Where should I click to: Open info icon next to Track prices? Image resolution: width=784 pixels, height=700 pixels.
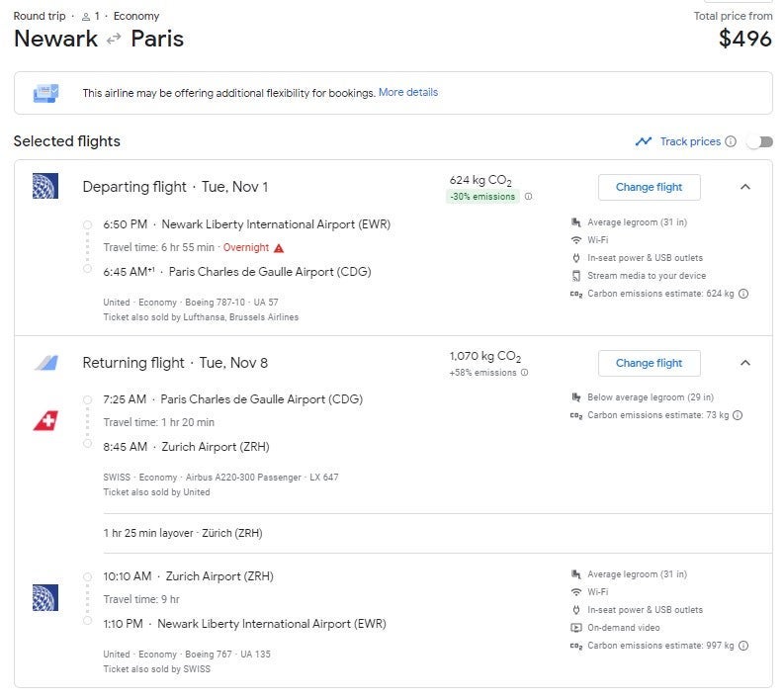click(731, 141)
